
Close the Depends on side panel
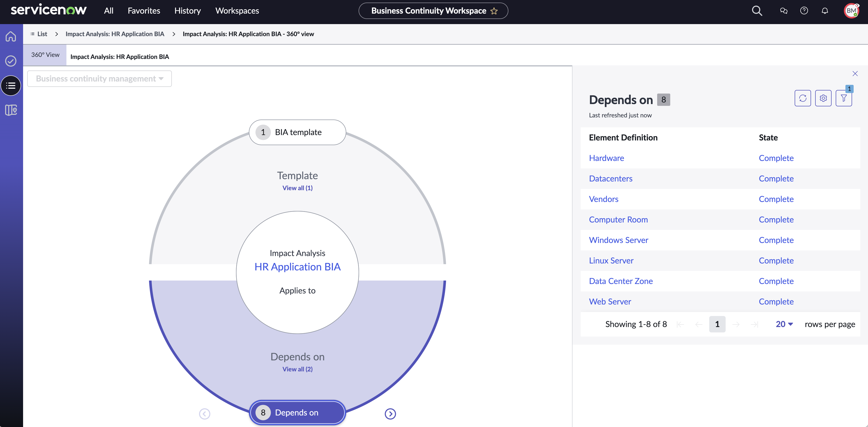pyautogui.click(x=855, y=73)
